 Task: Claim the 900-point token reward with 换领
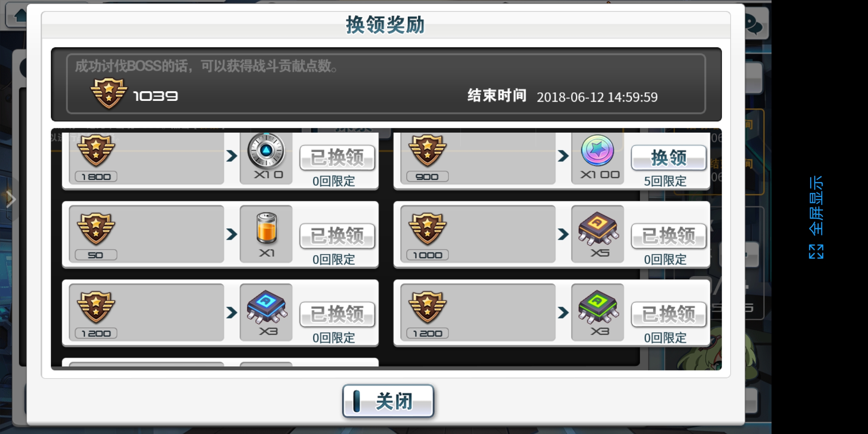(x=668, y=158)
